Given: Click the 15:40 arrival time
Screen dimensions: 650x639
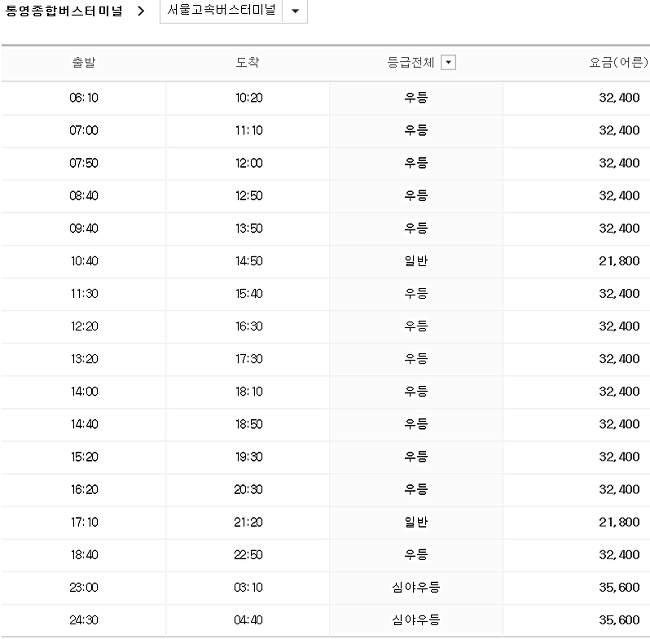Looking at the screenshot, I should tap(249, 294).
